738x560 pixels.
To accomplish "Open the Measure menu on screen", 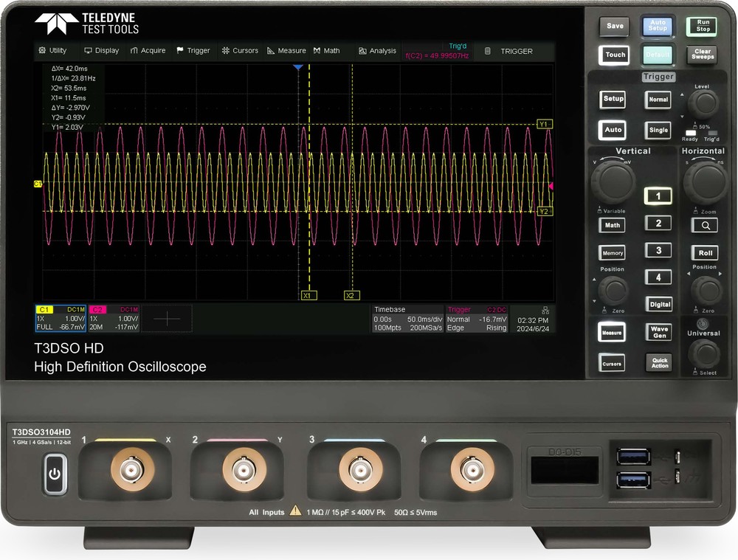I will (286, 50).
